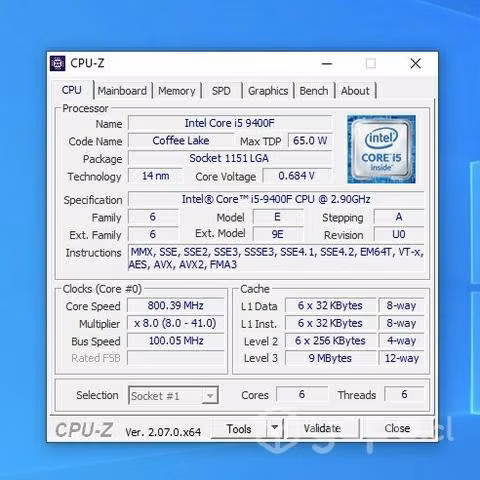
Task: Click the CPU-Z app icon in title bar
Action: click(57, 63)
